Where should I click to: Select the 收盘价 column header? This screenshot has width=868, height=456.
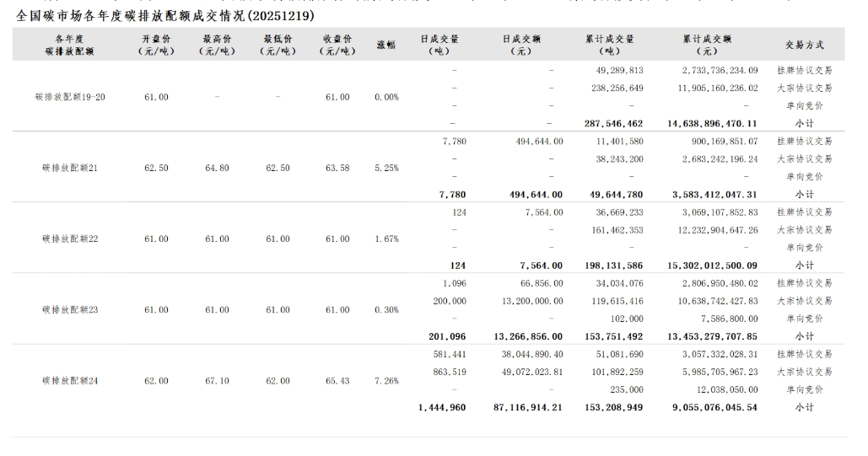point(337,45)
